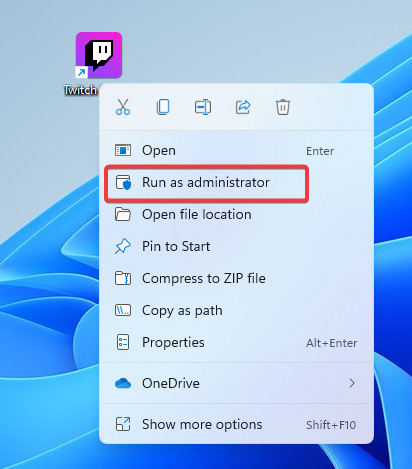Viewport: 412px width, 469px height.
Task: Click the Delete trash can icon
Action: [283, 107]
